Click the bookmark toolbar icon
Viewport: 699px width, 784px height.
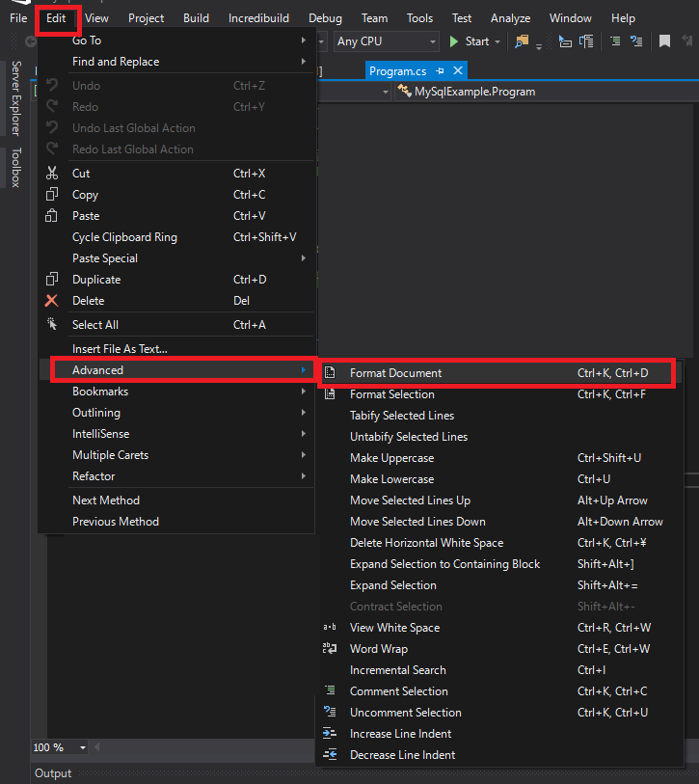pos(664,41)
